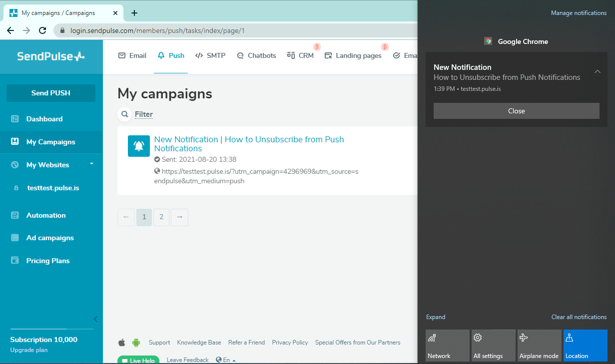The image size is (615, 364).
Task: Click the padlock icon in address bar
Action: [x=62, y=30]
